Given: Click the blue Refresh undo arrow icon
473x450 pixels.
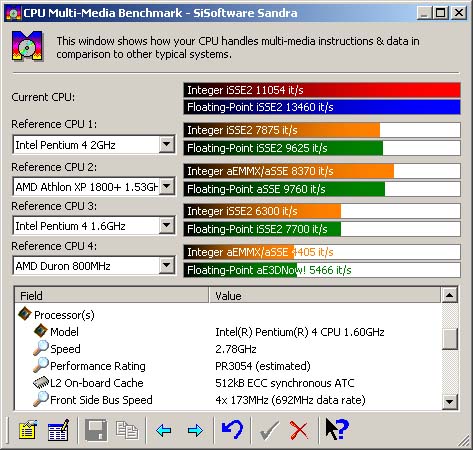Looking at the screenshot, I should tap(232, 430).
